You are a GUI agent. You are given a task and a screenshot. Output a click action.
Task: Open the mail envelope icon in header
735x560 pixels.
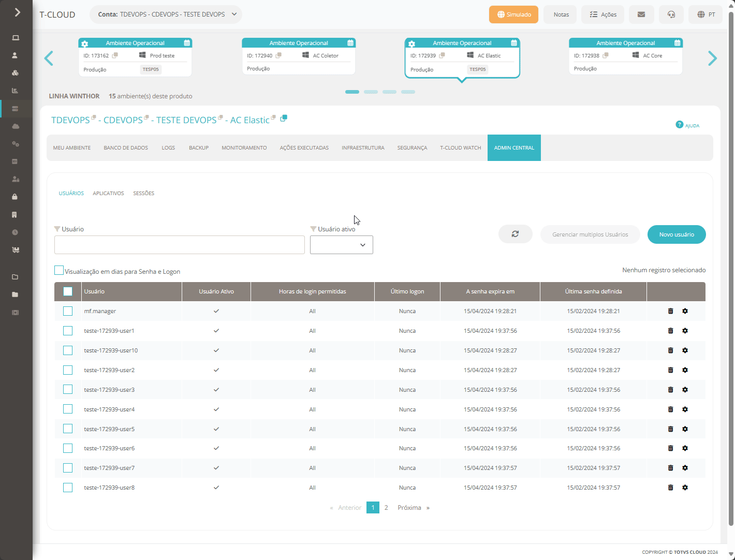tap(641, 14)
